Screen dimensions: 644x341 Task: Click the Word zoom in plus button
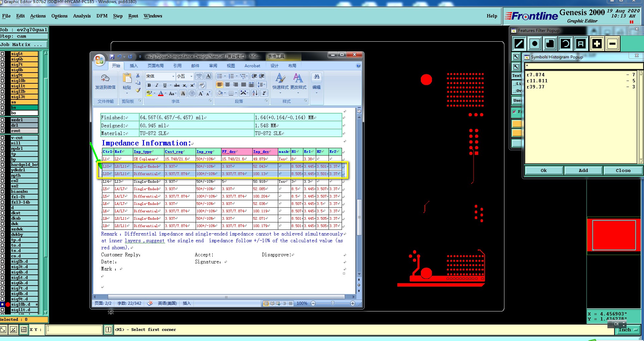tap(352, 303)
